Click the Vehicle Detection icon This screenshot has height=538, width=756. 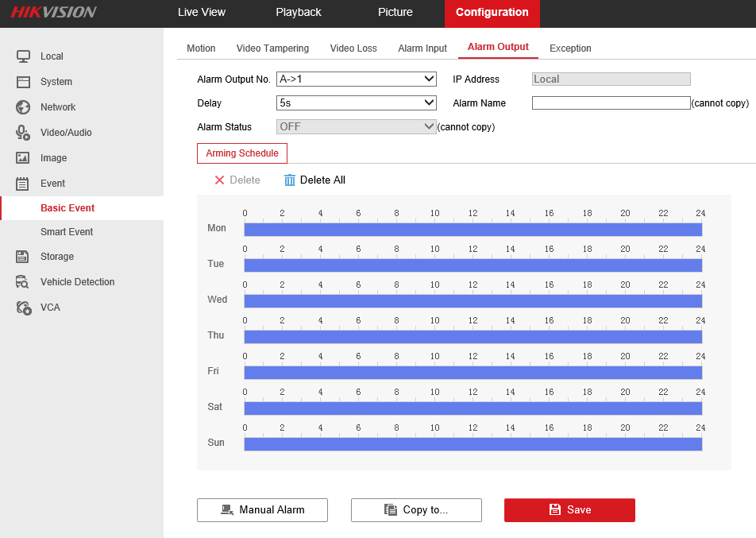[x=23, y=282]
